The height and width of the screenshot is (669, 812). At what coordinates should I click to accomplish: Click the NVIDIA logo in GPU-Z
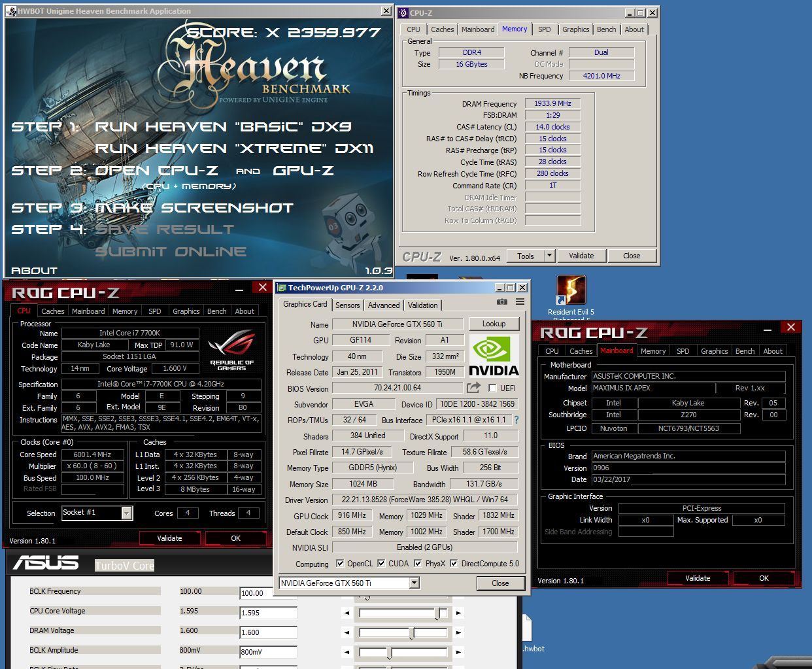(x=494, y=356)
